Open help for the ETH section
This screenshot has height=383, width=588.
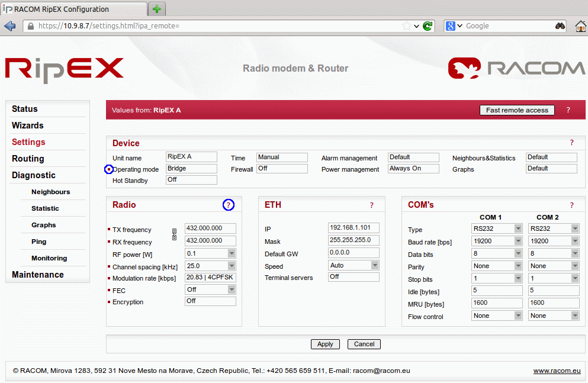click(x=372, y=205)
